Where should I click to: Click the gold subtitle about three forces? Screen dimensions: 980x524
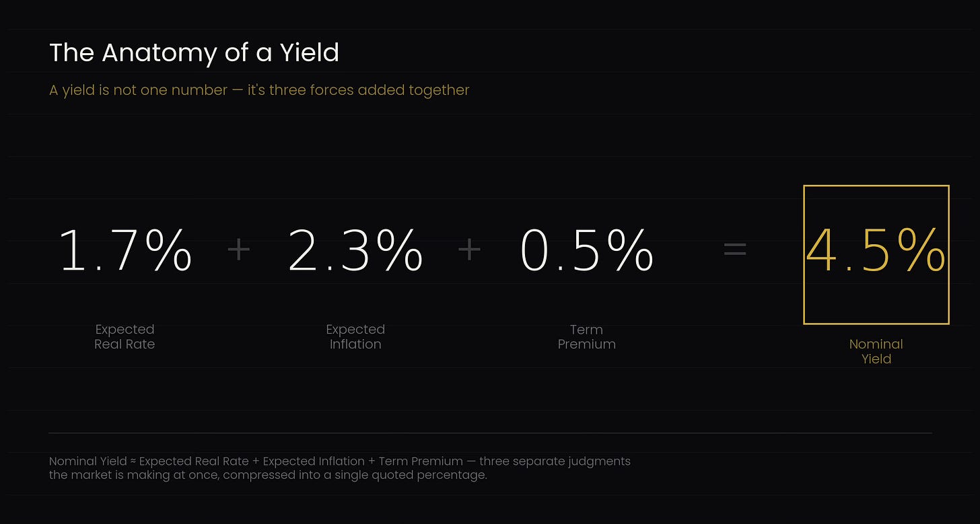(x=259, y=90)
